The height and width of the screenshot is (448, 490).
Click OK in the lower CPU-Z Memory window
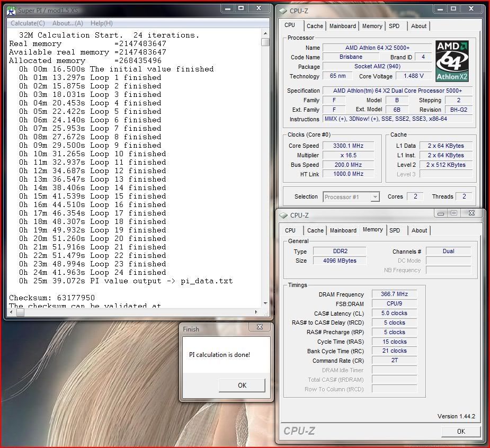coord(460,431)
